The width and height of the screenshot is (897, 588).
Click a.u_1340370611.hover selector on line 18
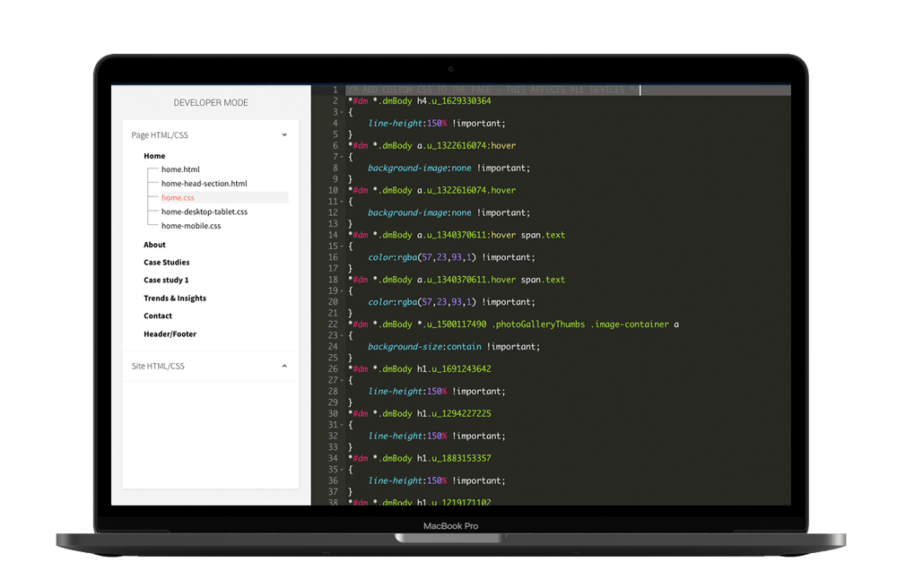pyautogui.click(x=466, y=280)
